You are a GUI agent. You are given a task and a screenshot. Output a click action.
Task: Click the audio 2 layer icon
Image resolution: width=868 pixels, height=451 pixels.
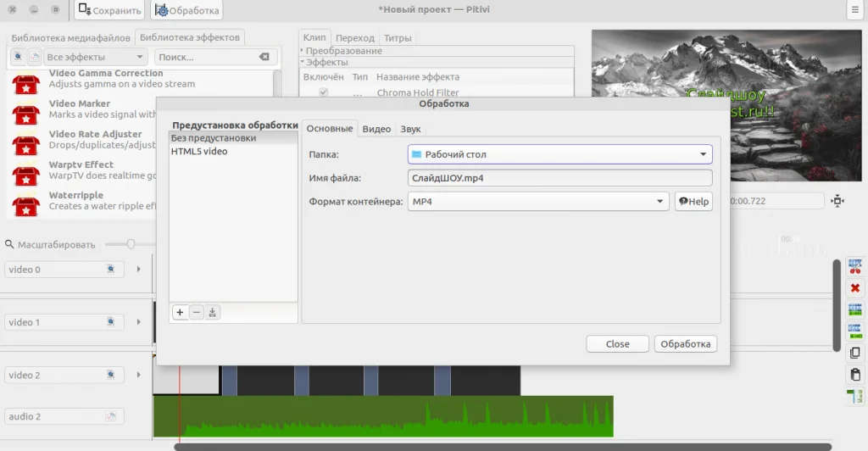(x=111, y=416)
